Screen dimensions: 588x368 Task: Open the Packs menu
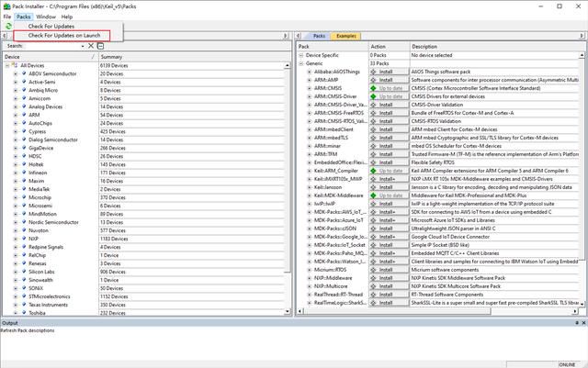click(x=23, y=17)
